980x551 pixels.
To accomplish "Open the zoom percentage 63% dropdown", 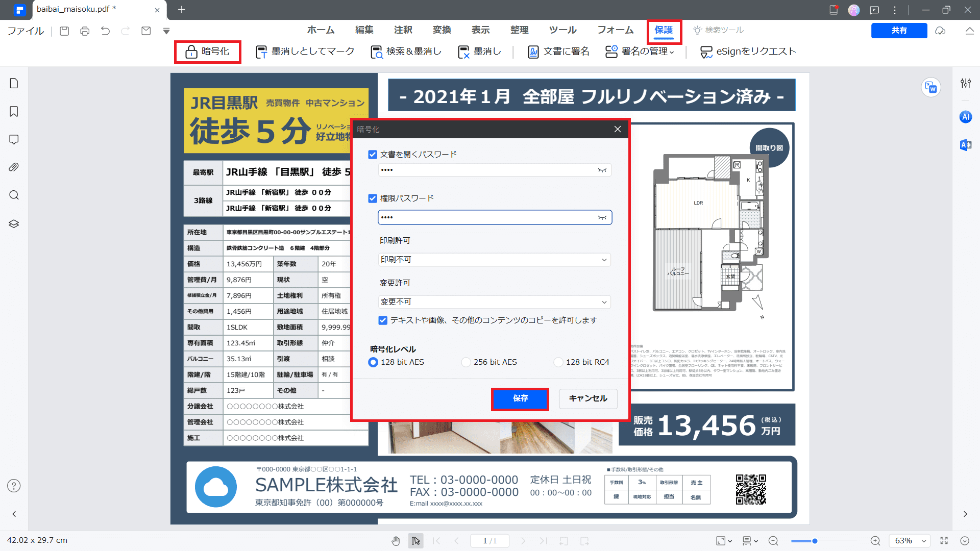I will click(910, 541).
